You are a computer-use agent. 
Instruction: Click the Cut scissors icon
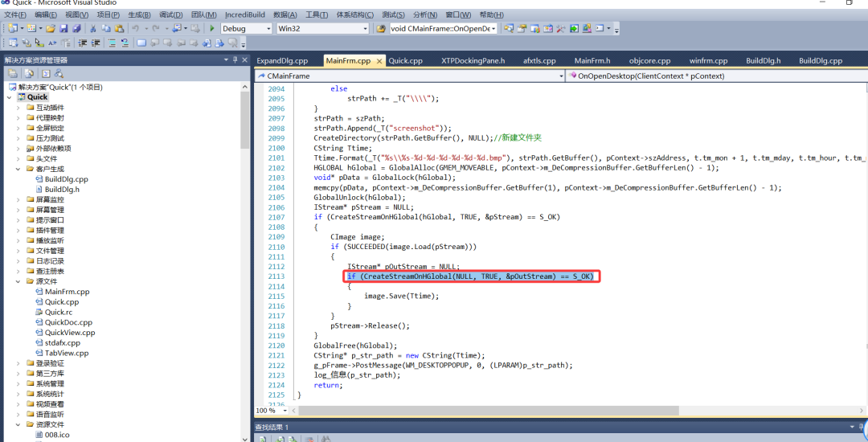point(93,28)
